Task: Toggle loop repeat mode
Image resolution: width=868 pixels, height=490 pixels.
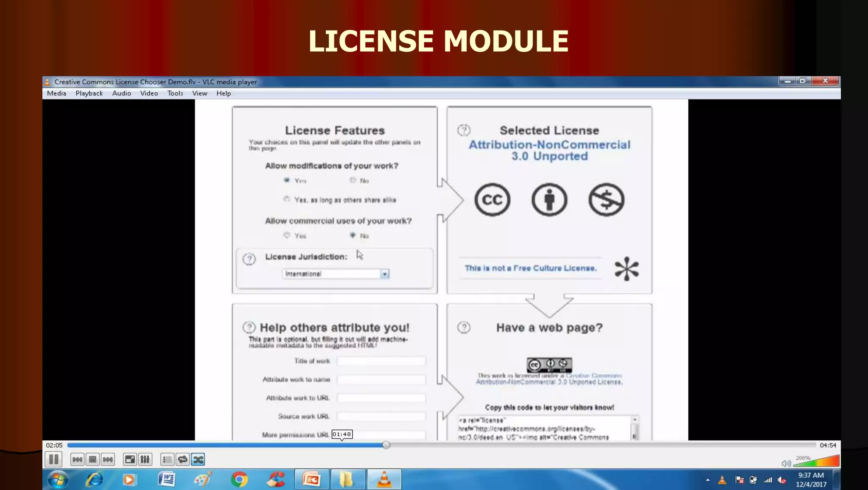Action: (x=182, y=459)
